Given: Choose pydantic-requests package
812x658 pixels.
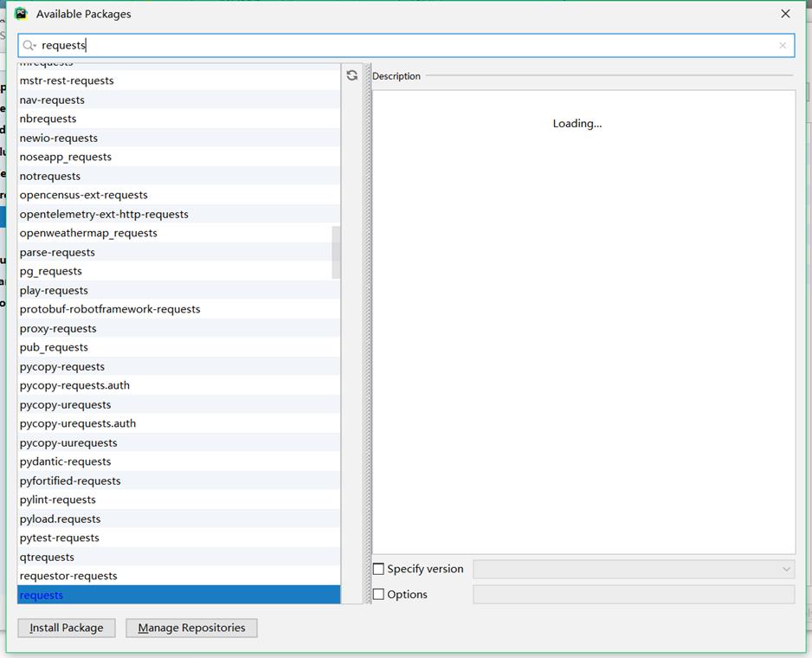Looking at the screenshot, I should point(66,461).
